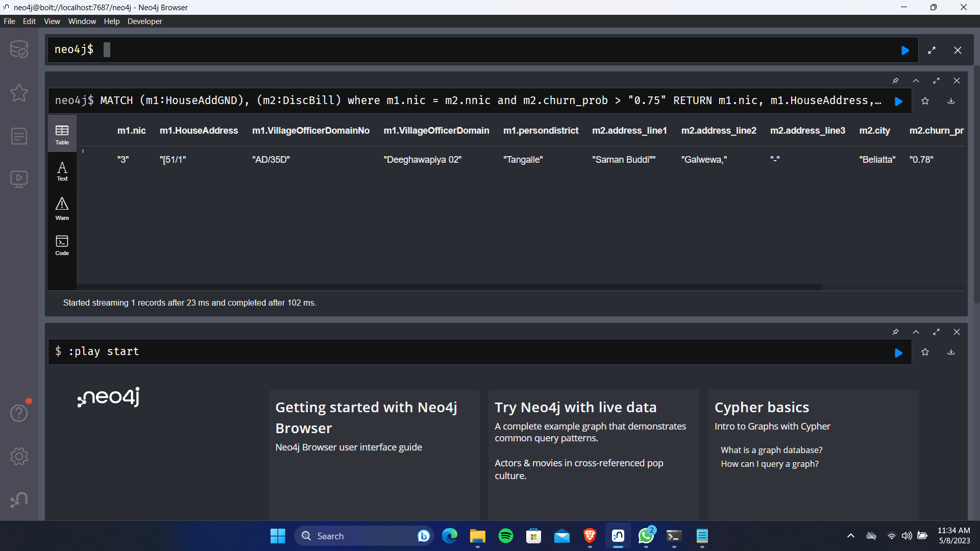Expand the editor with the fullscreen arrow

[932, 50]
